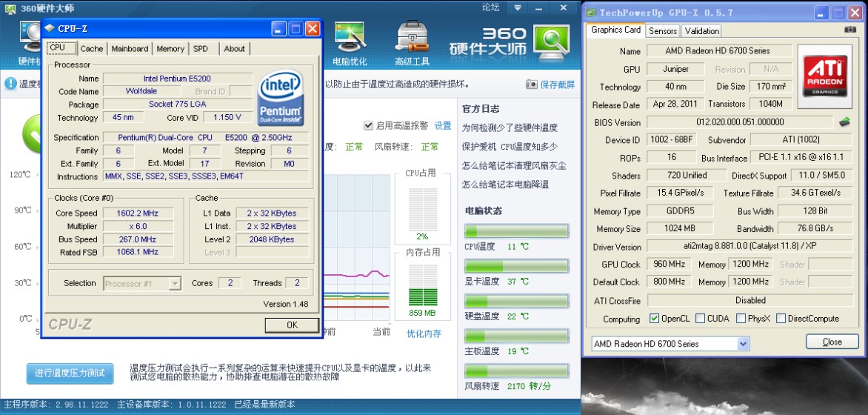Screen dimensions: 868x415
Task: Click the 360硬件大师 title bar icon
Action: tap(10, 8)
